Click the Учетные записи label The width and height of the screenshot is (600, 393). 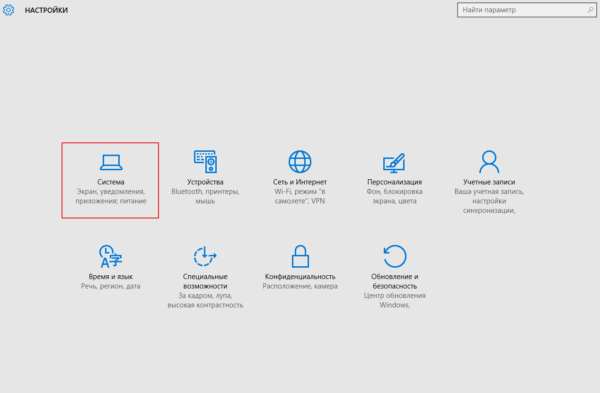[x=489, y=182]
